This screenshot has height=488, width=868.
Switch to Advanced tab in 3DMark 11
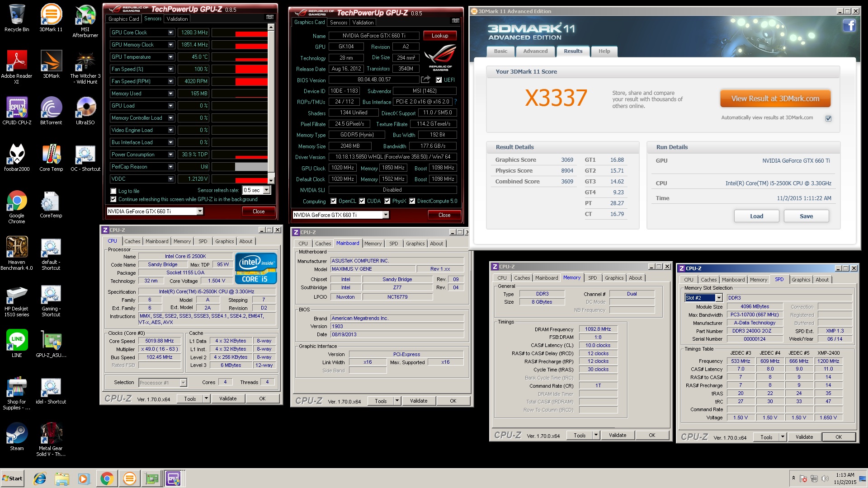(x=535, y=51)
